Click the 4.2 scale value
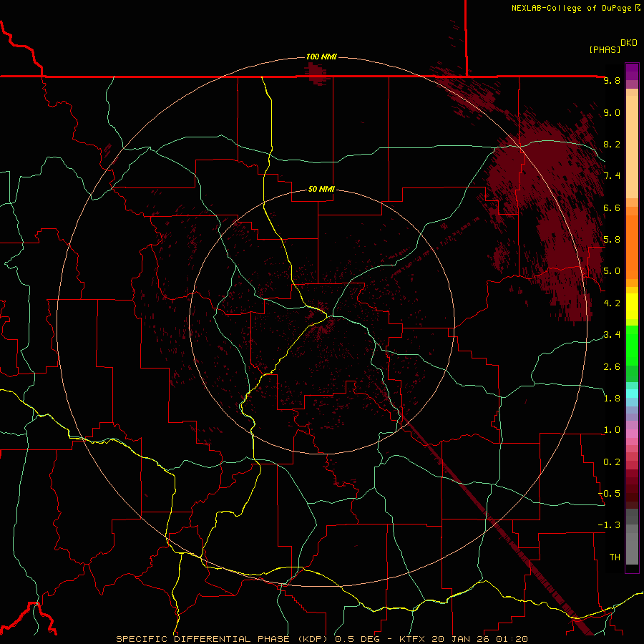The height and width of the screenshot is (644, 644). click(x=612, y=303)
